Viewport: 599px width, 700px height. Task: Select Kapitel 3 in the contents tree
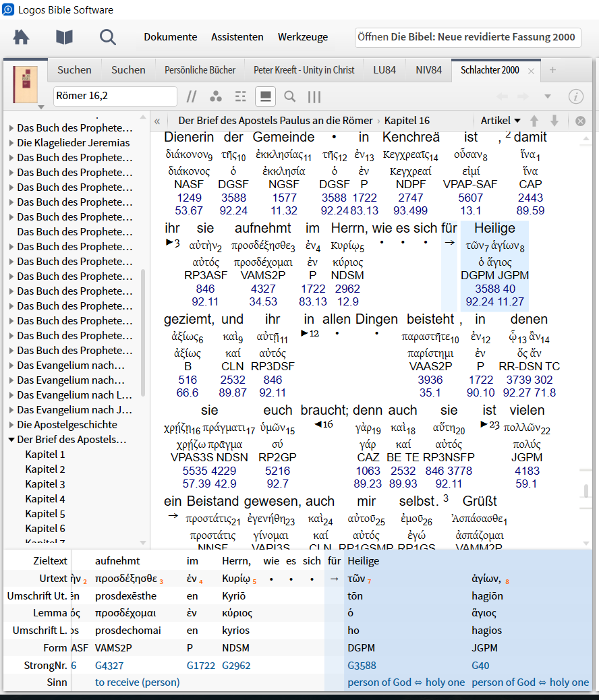click(45, 484)
